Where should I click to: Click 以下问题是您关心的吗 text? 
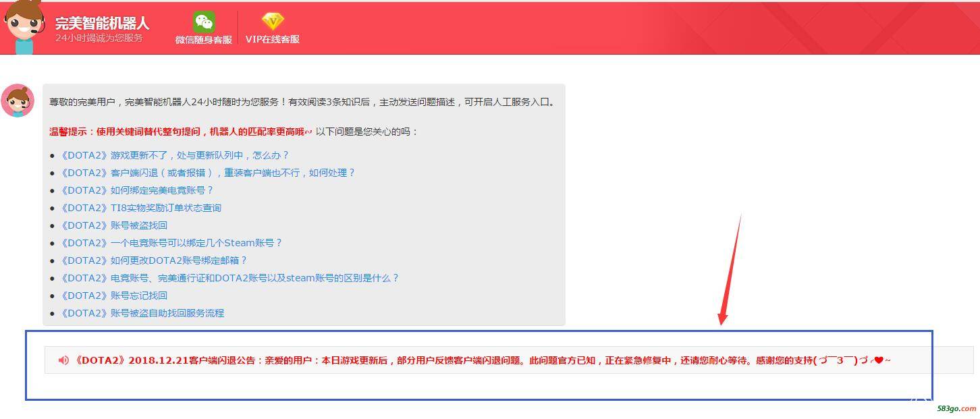(x=367, y=132)
